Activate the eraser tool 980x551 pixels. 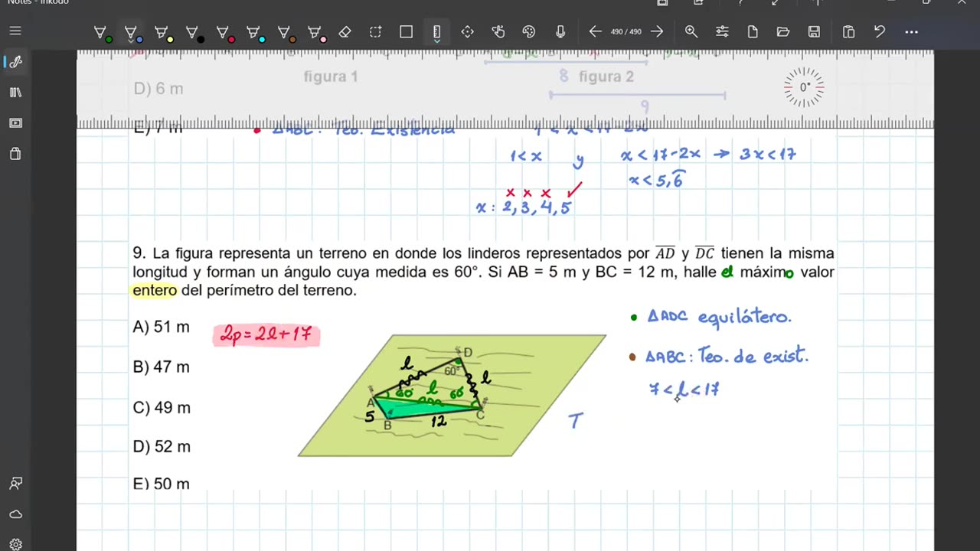click(345, 32)
